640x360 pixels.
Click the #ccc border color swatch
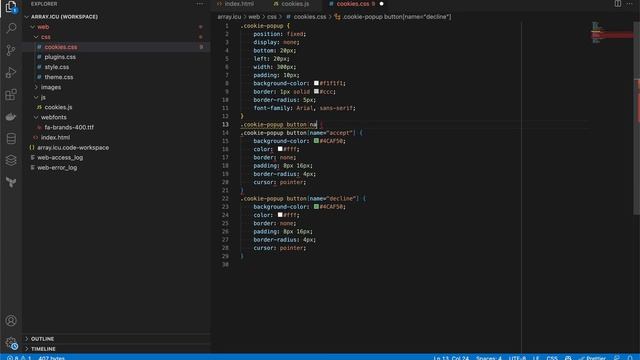point(316,91)
